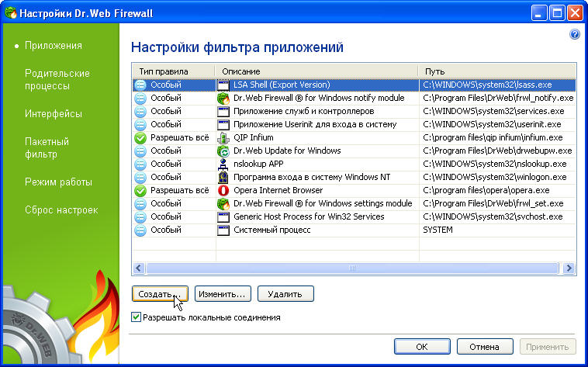Click Dr.Web Firewall settings module icon
Image resolution: width=588 pixels, height=367 pixels.
pos(223,204)
